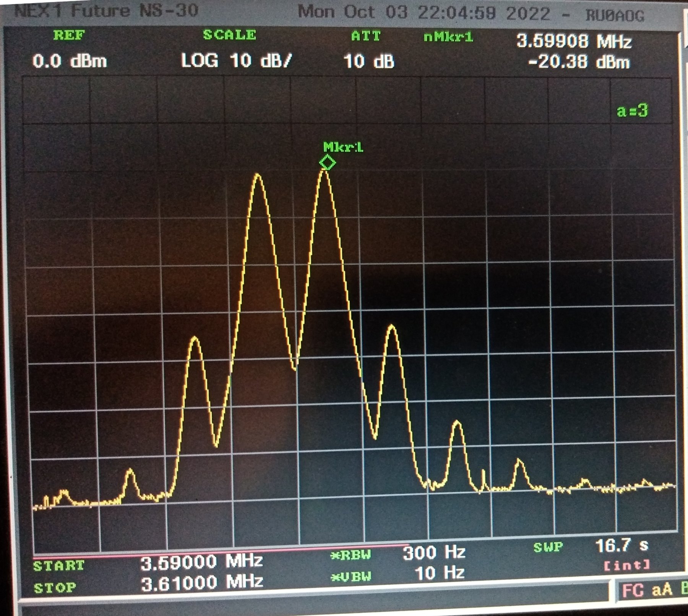Click the a=3 averaging indicator

tap(632, 111)
